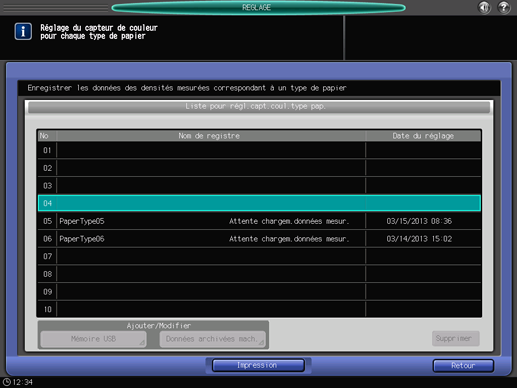Click PaperType06's Attente chargem. status
The height and width of the screenshot is (388, 517).
tap(289, 239)
